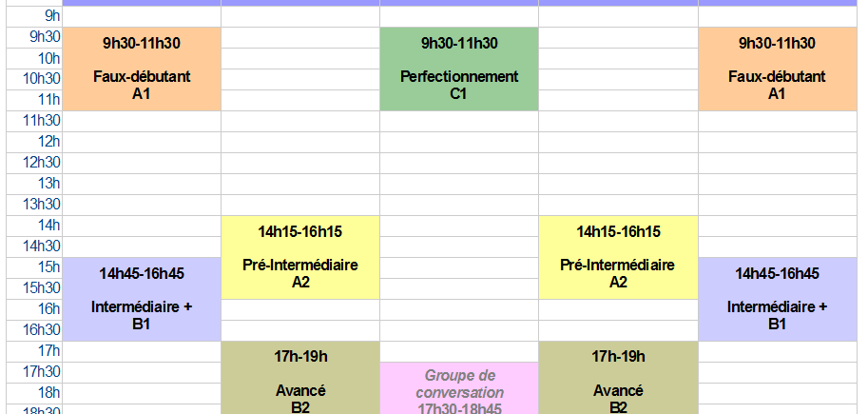
Task: Click the Perfectionnement C1 green block
Action: [x=459, y=69]
